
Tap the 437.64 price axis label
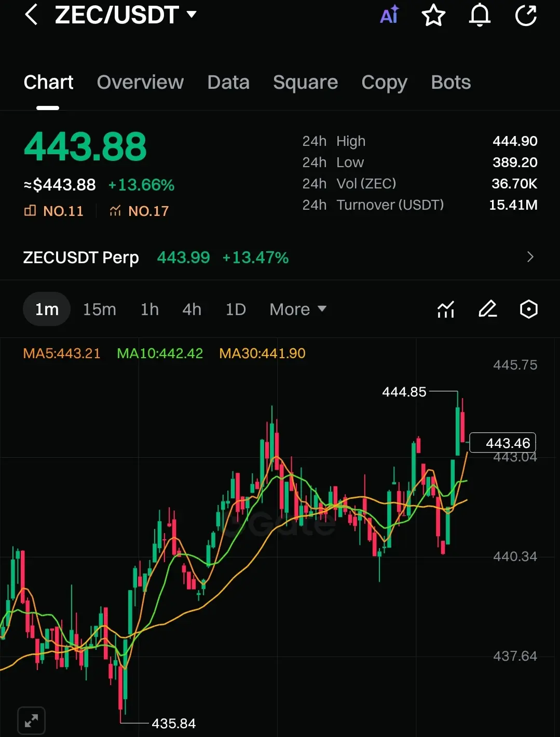pos(515,656)
